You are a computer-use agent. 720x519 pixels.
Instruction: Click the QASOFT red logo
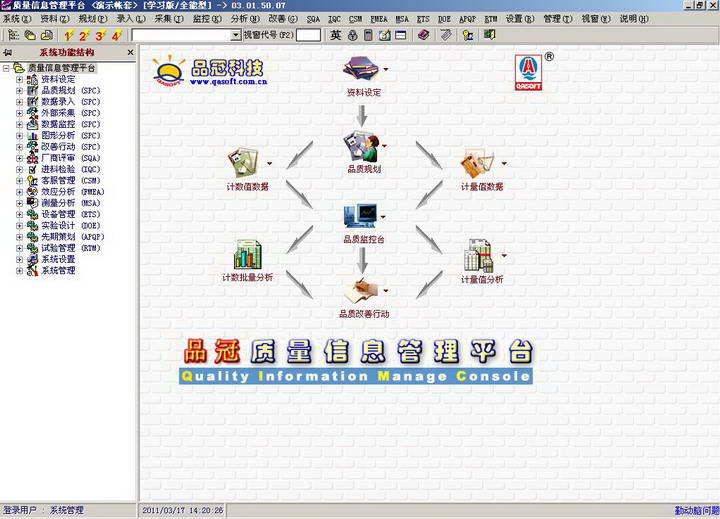[x=528, y=72]
